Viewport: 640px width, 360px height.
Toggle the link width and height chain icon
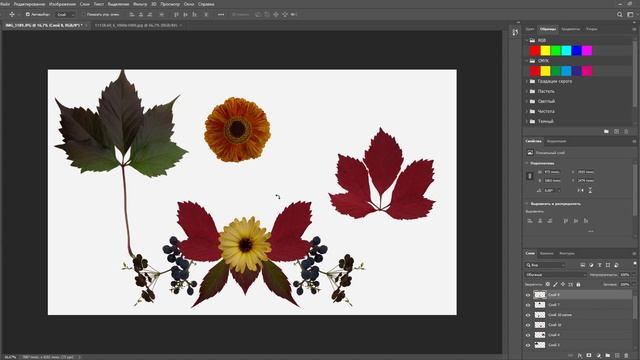pyautogui.click(x=530, y=176)
